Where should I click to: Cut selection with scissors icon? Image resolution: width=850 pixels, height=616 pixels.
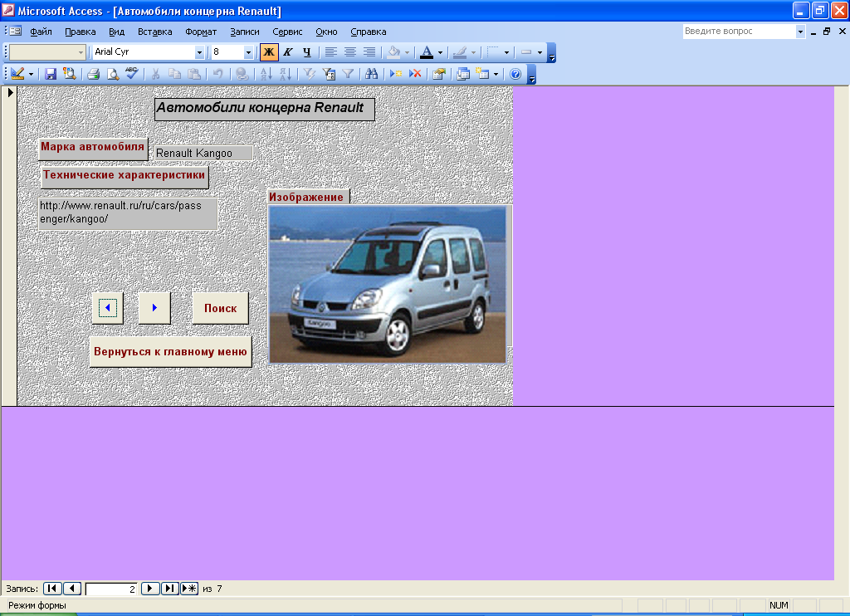coord(155,74)
